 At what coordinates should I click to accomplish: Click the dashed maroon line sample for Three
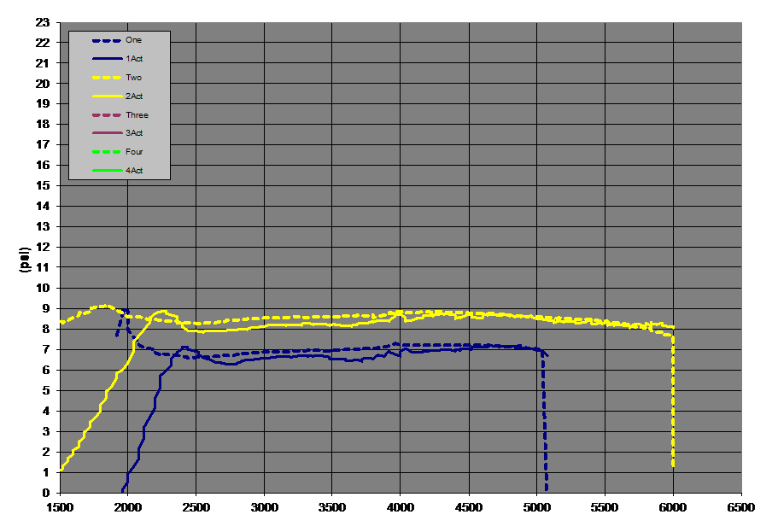[x=106, y=115]
